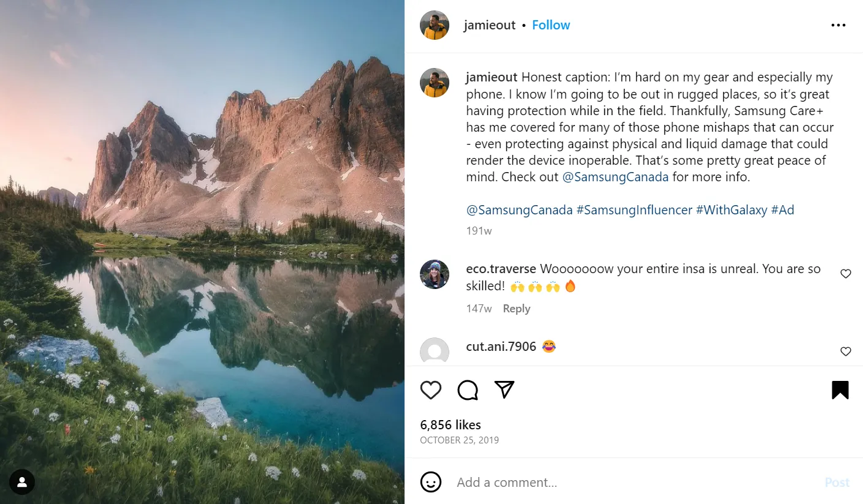The height and width of the screenshot is (504, 863).
Task: Open comments via the speech bubble icon
Action: pyautogui.click(x=468, y=390)
